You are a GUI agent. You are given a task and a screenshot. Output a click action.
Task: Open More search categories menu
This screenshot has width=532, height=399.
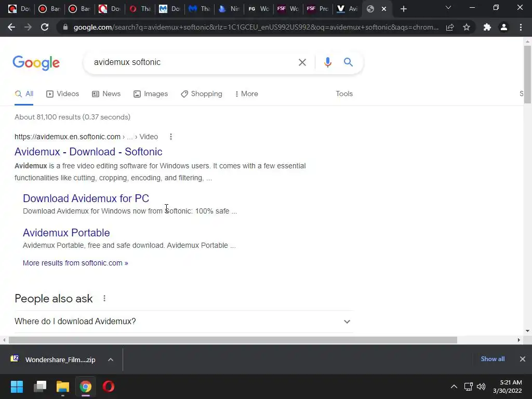click(247, 94)
